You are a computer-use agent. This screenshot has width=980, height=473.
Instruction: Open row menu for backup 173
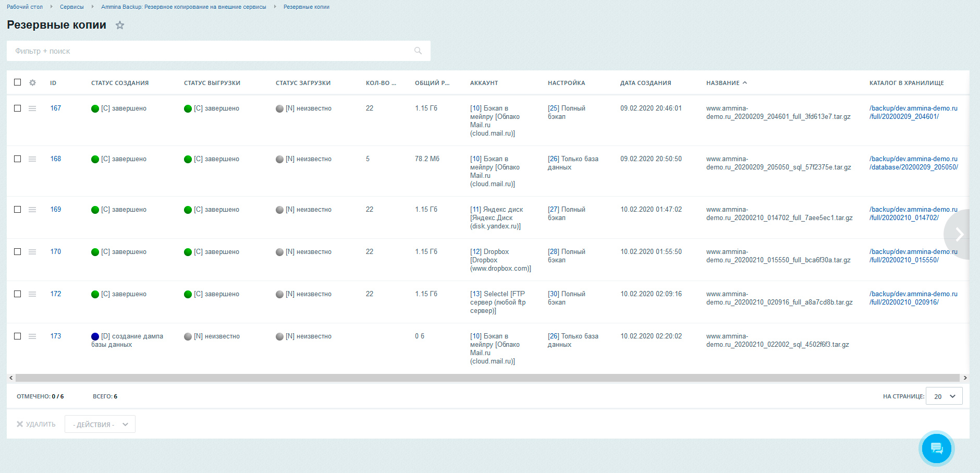pos(32,336)
